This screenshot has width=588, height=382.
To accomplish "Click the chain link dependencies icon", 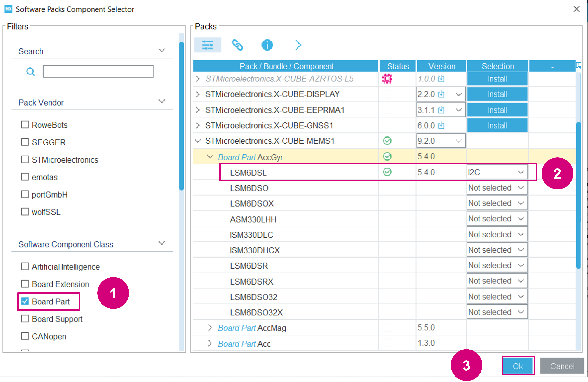I will point(237,45).
